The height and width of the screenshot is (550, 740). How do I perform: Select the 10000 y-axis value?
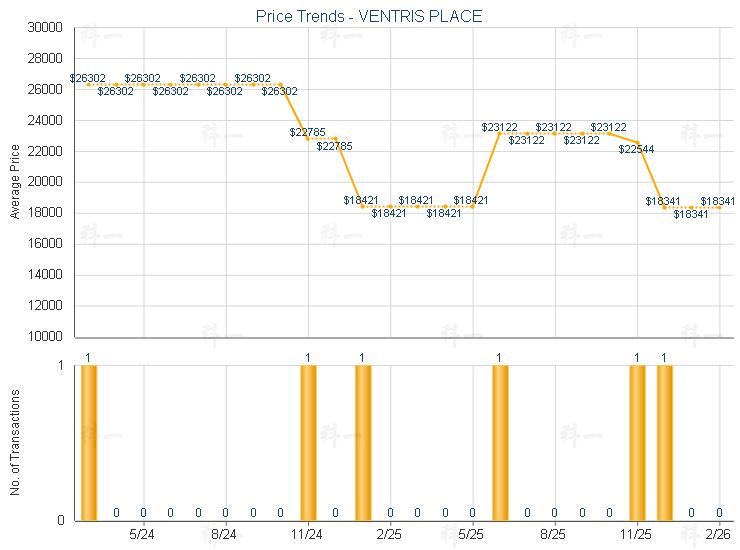pyautogui.click(x=45, y=337)
